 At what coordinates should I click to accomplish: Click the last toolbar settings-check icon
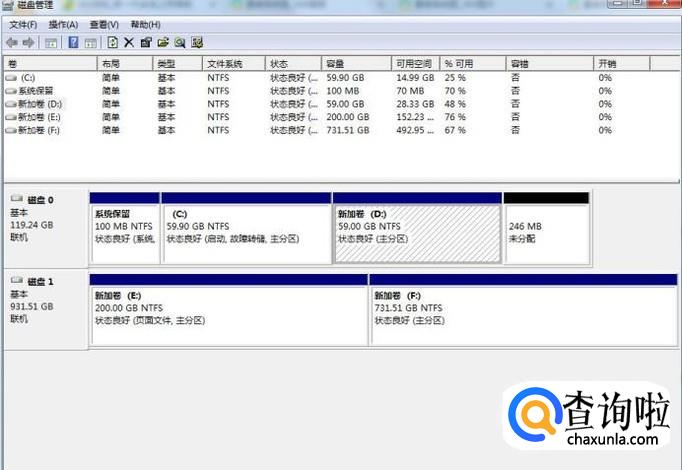point(197,42)
